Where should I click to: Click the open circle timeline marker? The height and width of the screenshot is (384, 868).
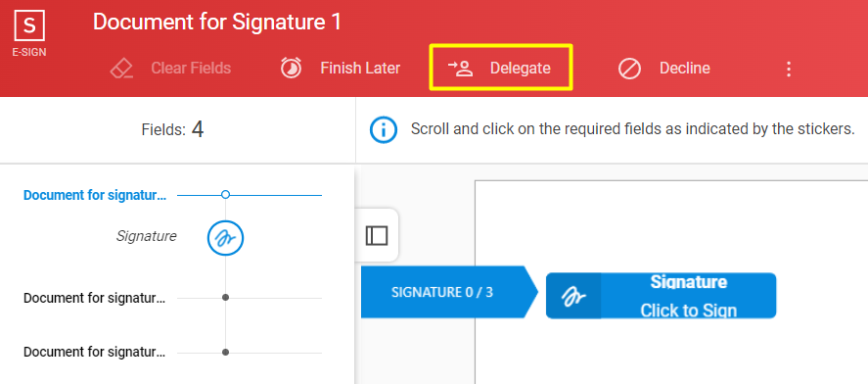(225, 195)
